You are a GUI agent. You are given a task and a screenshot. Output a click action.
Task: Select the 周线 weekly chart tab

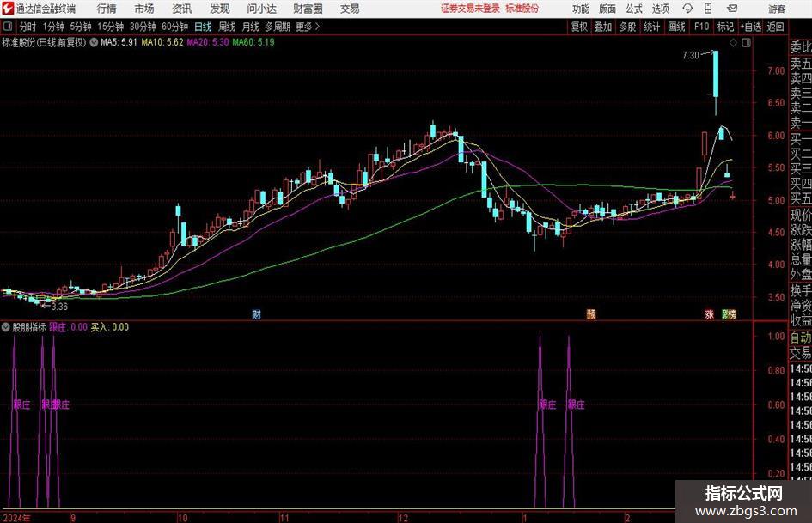[227, 27]
